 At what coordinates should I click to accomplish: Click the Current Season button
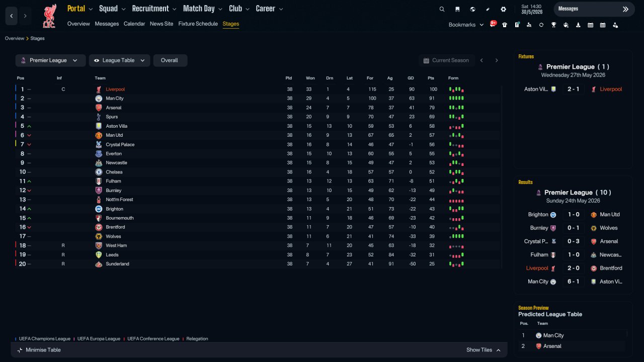446,60
